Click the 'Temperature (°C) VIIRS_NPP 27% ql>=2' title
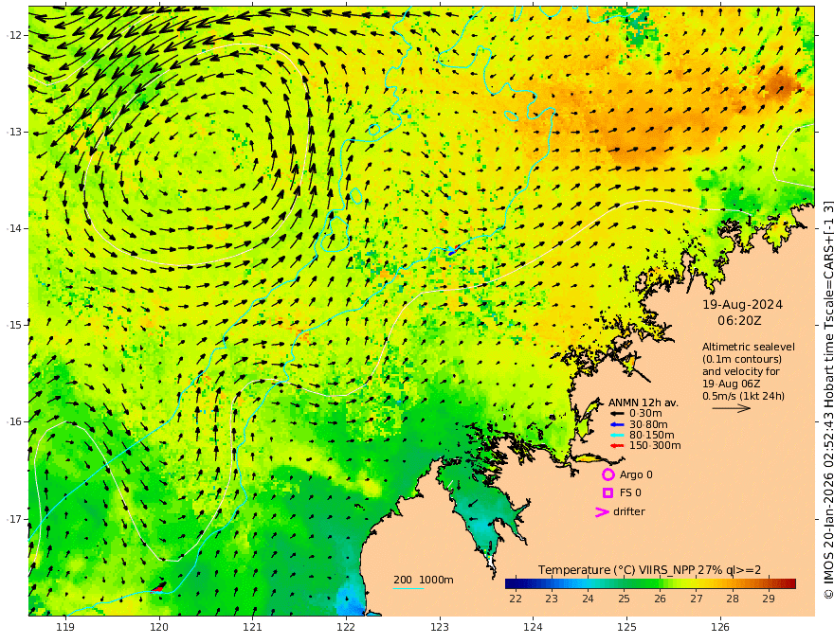 649,570
